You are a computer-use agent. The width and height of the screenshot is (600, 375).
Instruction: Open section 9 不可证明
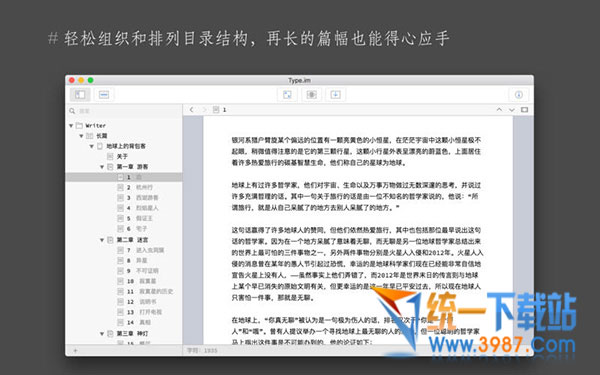pos(142,271)
